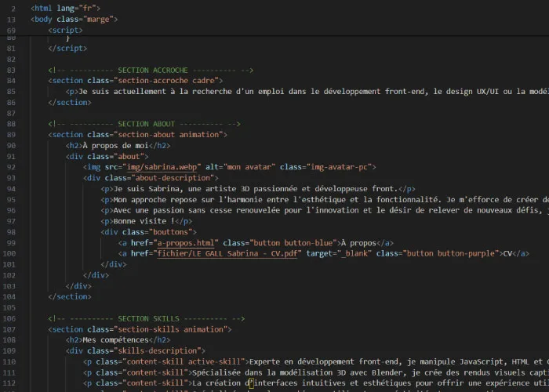Click the text "Avec une passion sans cesse renouvelée"
Screen dimensions: 549x392
196,210
